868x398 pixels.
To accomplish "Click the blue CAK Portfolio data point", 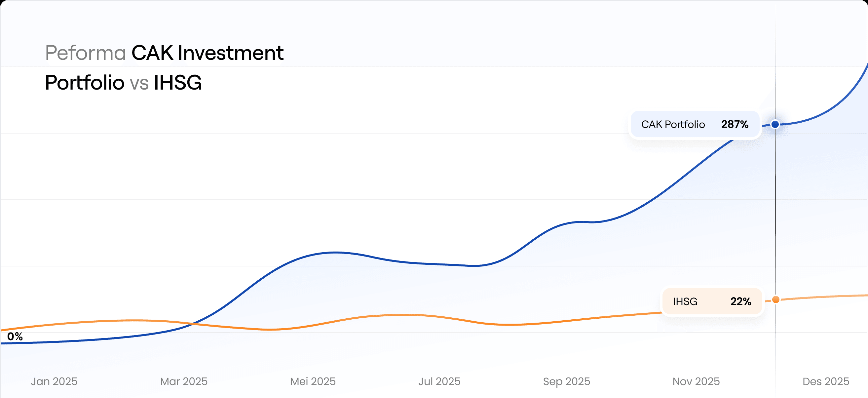I will click(x=775, y=124).
